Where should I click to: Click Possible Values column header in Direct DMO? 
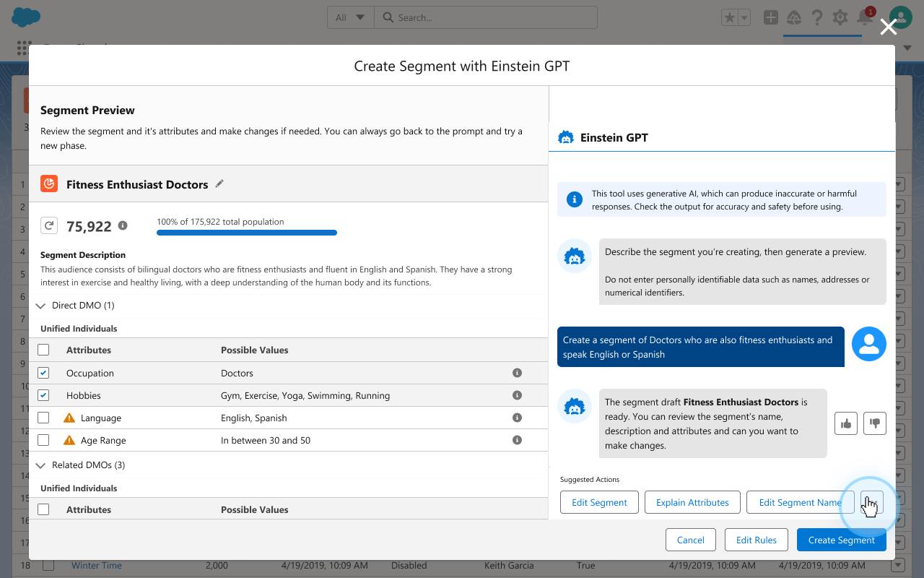pos(254,350)
